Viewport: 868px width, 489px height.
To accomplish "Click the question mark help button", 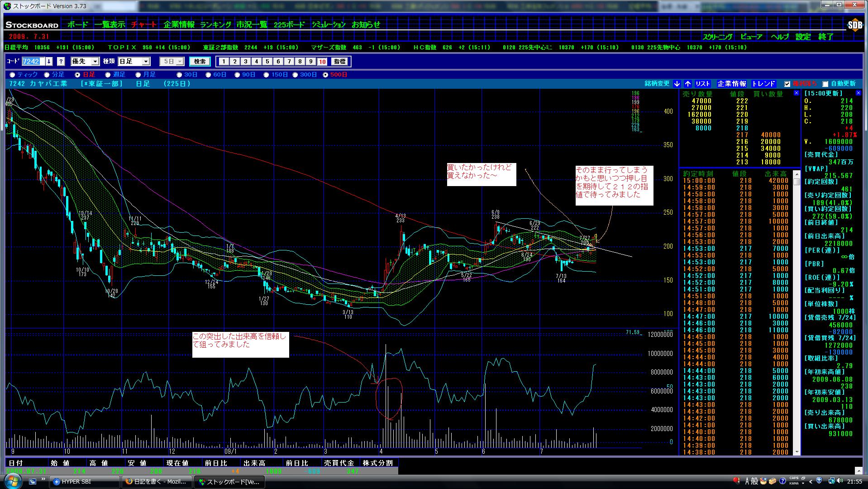I will pos(61,62).
